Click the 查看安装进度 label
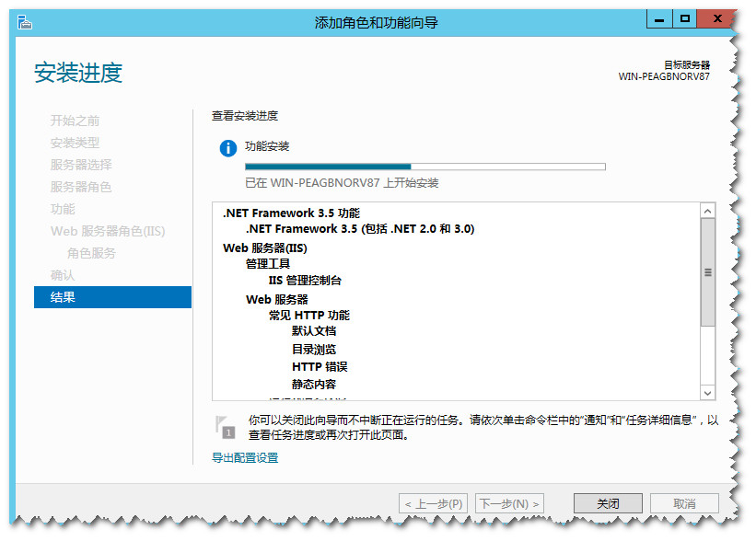The image size is (756, 541). (245, 116)
